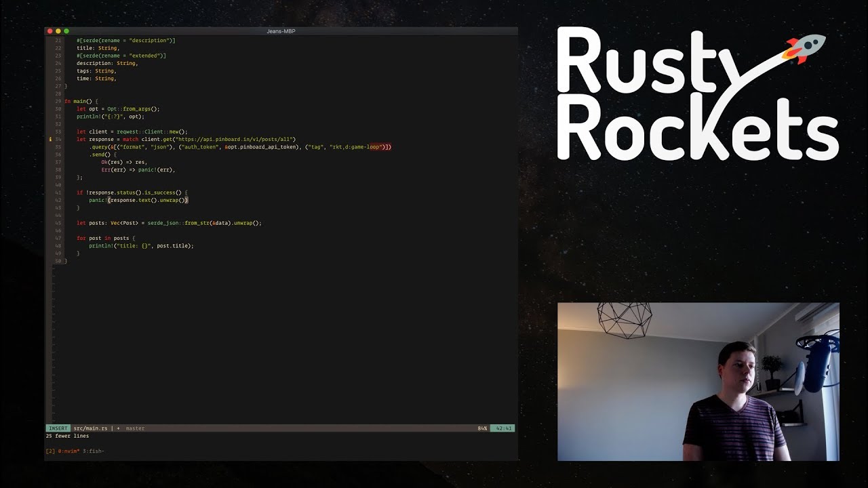
Task: Click src/main.rs filename in the statusline
Action: (x=91, y=428)
